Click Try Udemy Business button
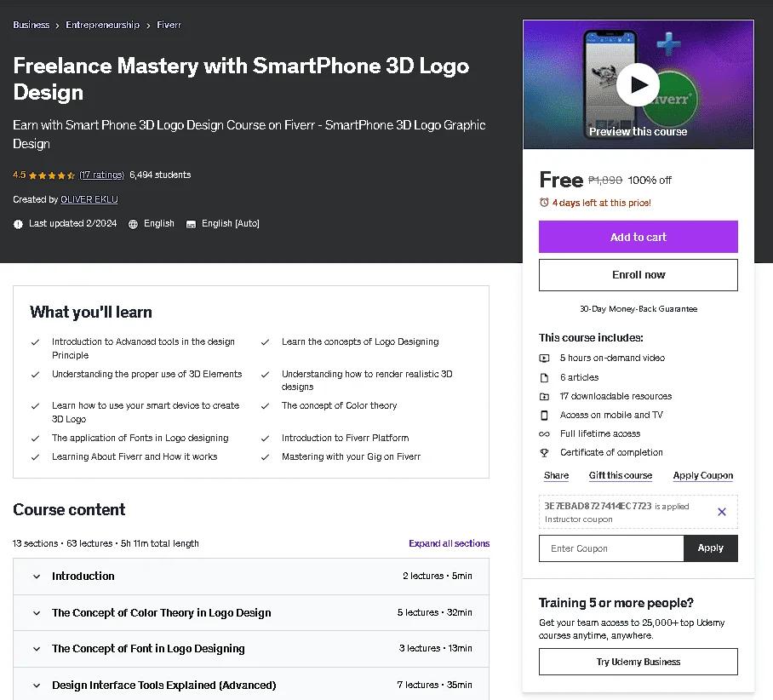This screenshot has width=773, height=700. tap(638, 662)
